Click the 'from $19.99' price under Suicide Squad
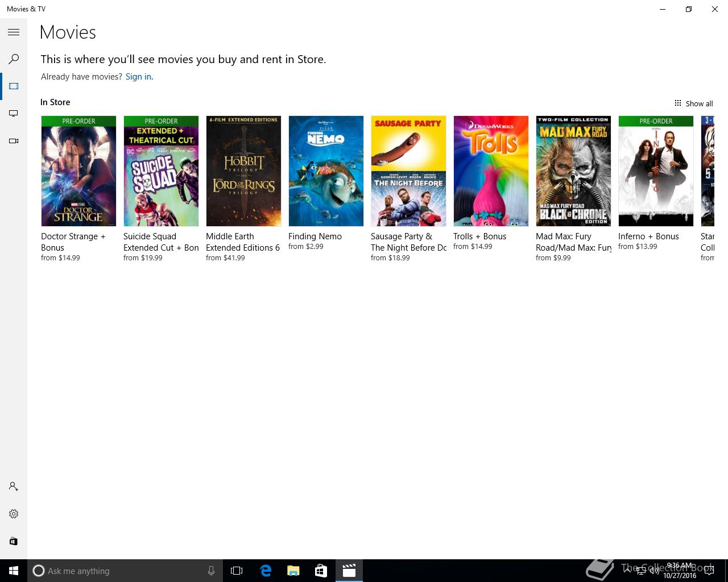This screenshot has width=728, height=582. click(143, 258)
